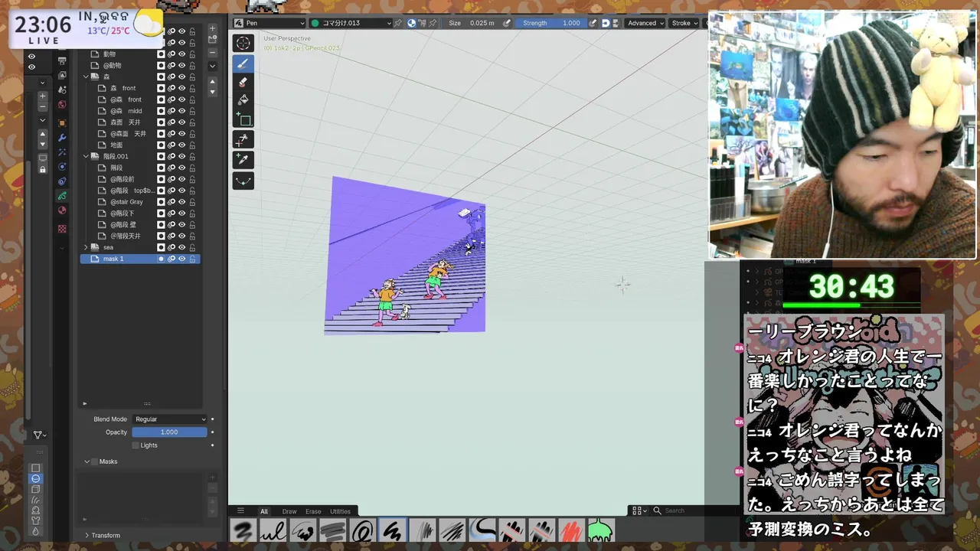The width and height of the screenshot is (980, 551).
Task: Enable the Lights checkbox
Action: click(136, 445)
